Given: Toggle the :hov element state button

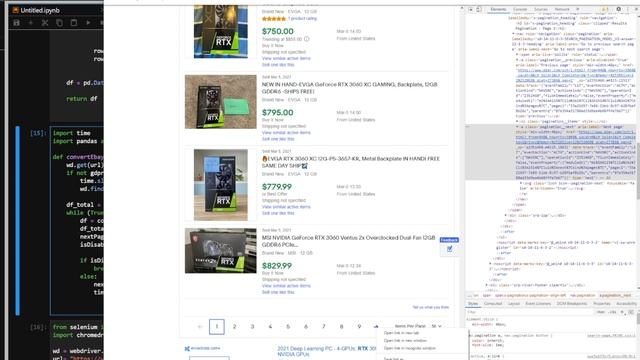Looking at the screenshot, I should (x=600, y=312).
